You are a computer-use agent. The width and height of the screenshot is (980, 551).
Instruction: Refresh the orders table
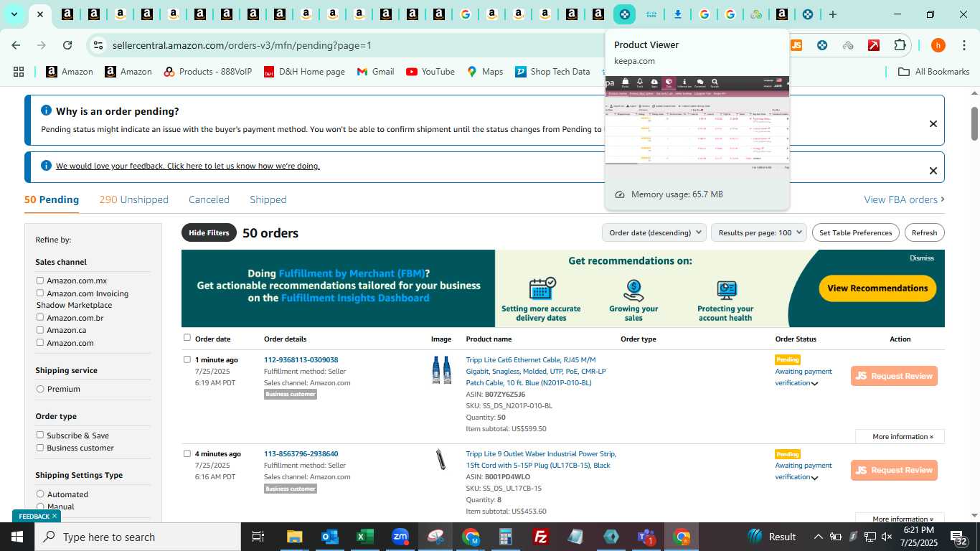[924, 232]
